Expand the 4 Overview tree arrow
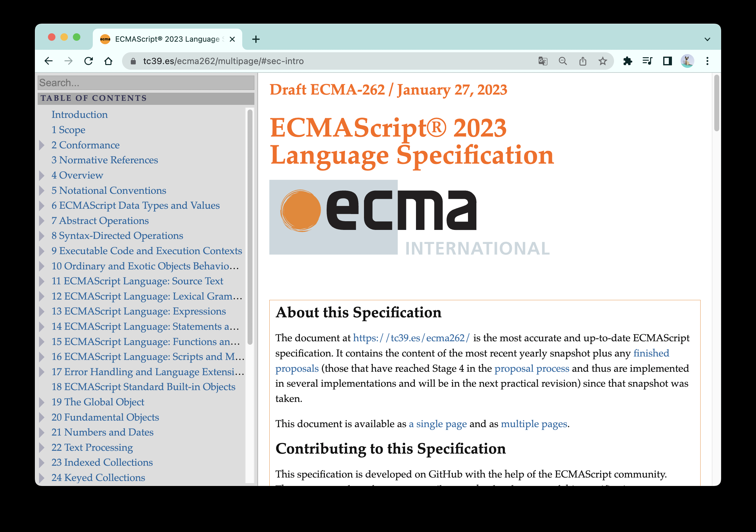This screenshot has height=532, width=756. pyautogui.click(x=42, y=175)
